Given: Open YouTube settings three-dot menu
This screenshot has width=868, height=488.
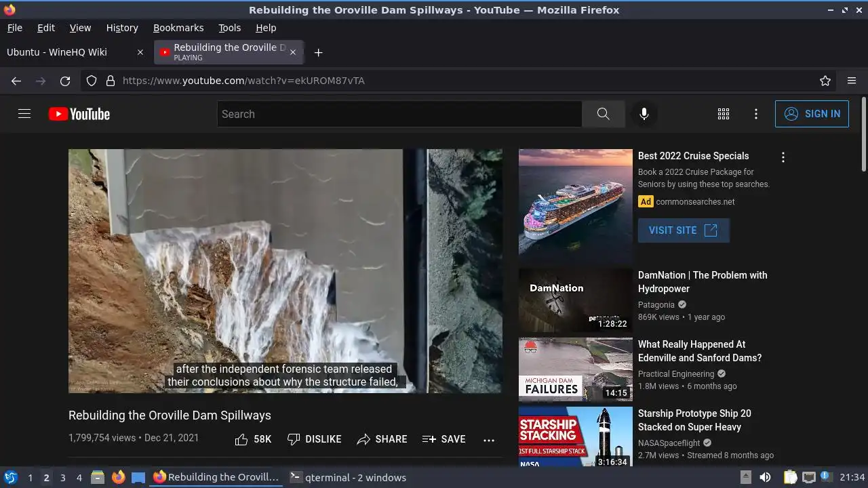Looking at the screenshot, I should 756,114.
